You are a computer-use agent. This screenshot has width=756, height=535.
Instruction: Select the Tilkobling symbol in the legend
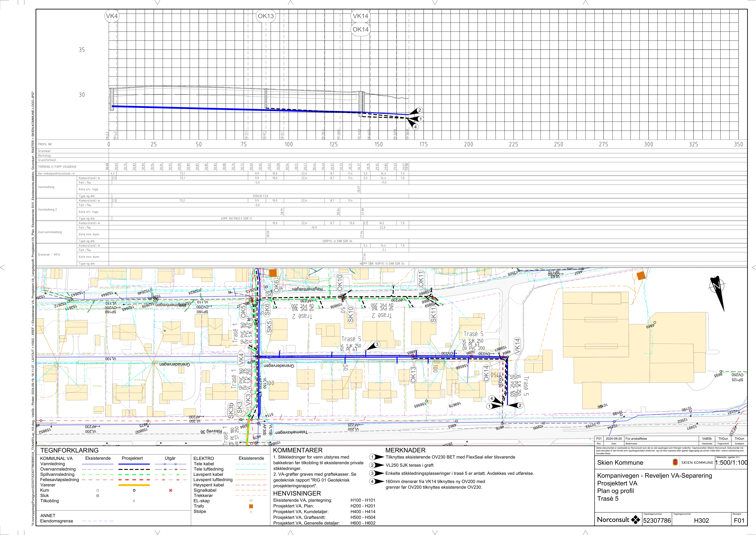134,501
